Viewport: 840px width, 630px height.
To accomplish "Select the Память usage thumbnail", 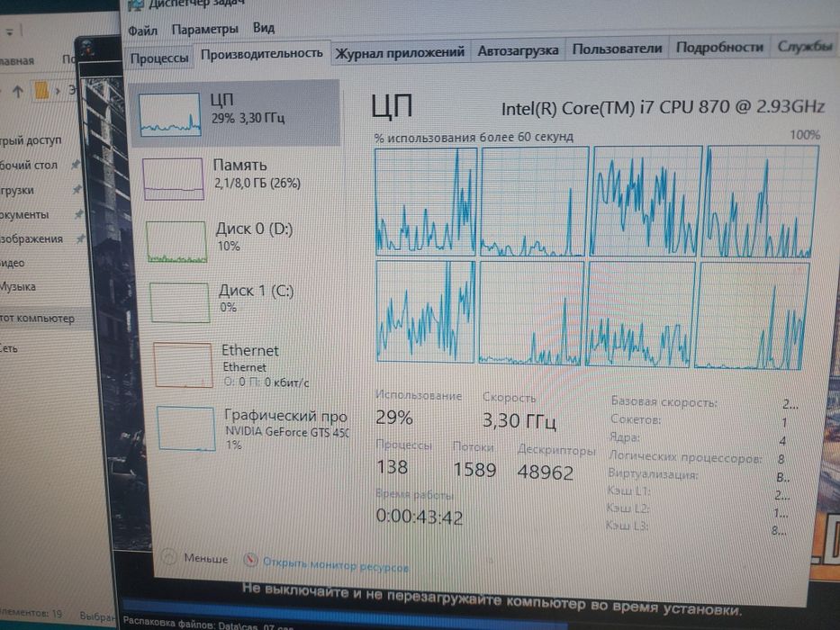I will pos(174,178).
